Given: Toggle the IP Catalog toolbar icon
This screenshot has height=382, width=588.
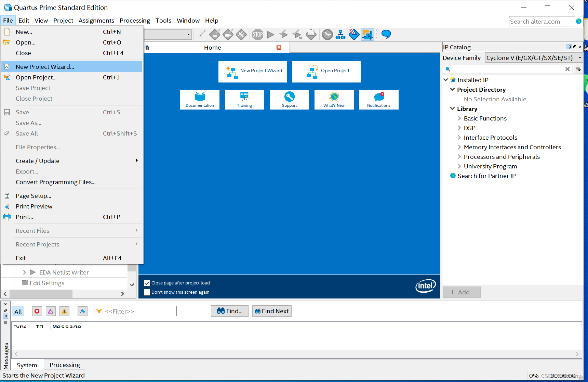Looking at the screenshot, I should 367,34.
